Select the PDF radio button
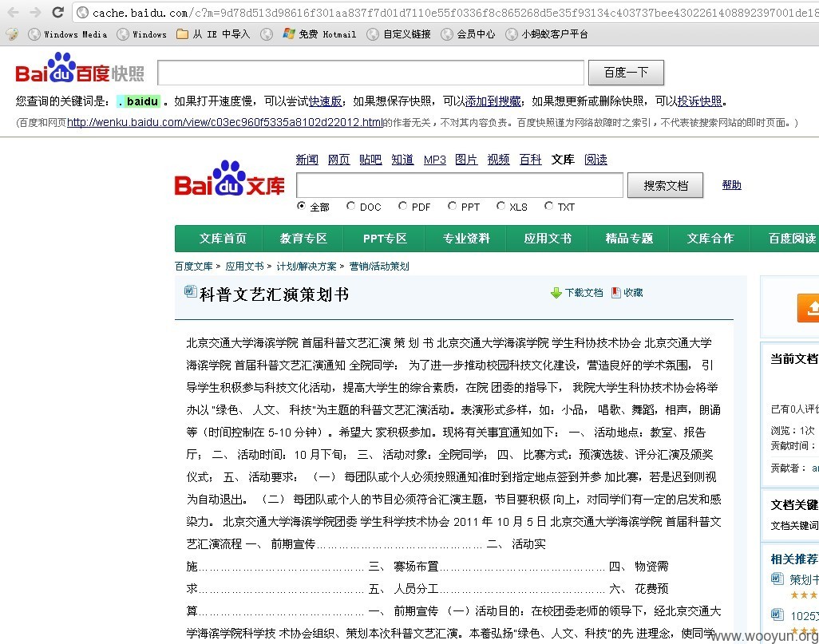819x644 pixels. click(x=402, y=207)
